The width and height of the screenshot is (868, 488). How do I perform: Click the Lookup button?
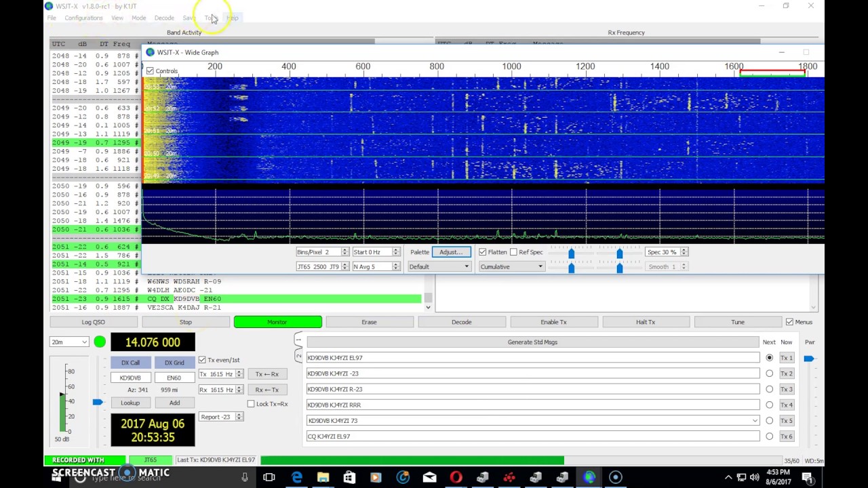point(130,403)
